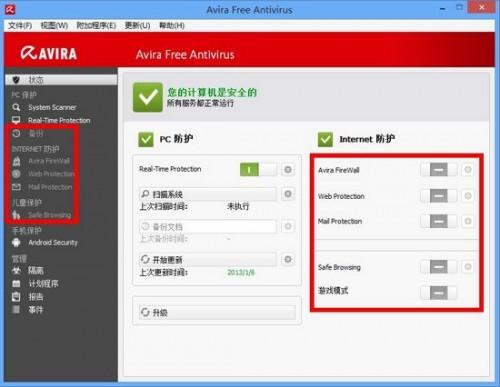Click the 备份文档 backup documents button
500x387 pixels.
click(208, 226)
